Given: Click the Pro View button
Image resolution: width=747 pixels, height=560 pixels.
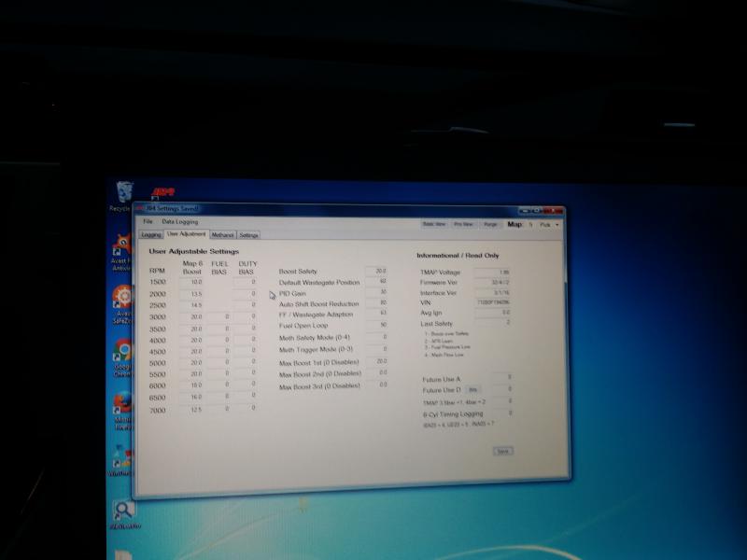Looking at the screenshot, I should (x=463, y=224).
